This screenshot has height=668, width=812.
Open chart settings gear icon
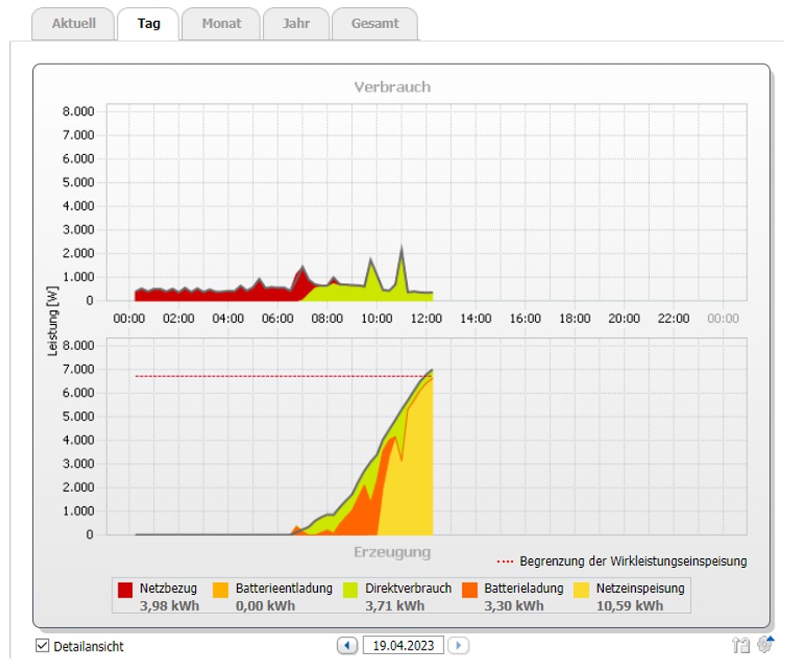tap(765, 644)
